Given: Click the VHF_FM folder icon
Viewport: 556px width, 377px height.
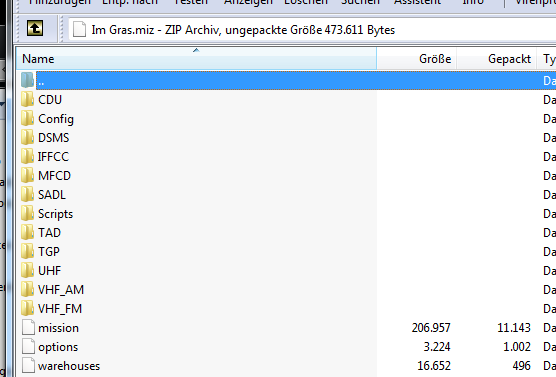Looking at the screenshot, I should pos(27,309).
